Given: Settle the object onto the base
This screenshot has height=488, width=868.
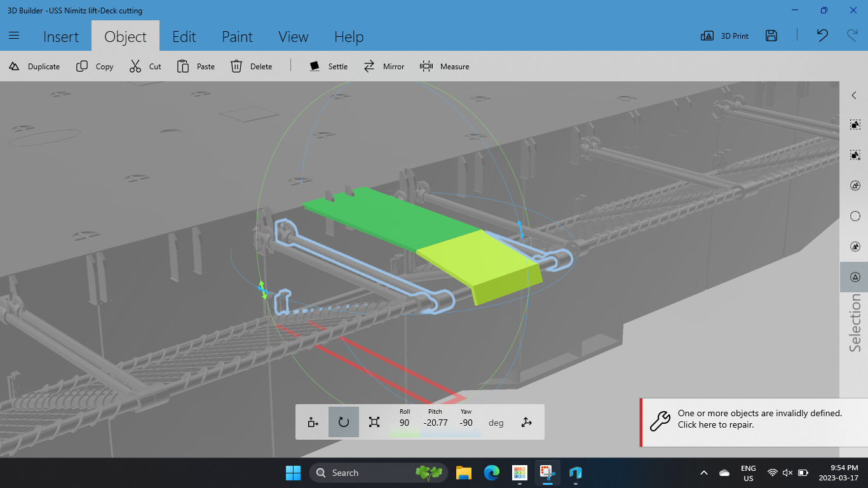Looking at the screenshot, I should click(329, 66).
